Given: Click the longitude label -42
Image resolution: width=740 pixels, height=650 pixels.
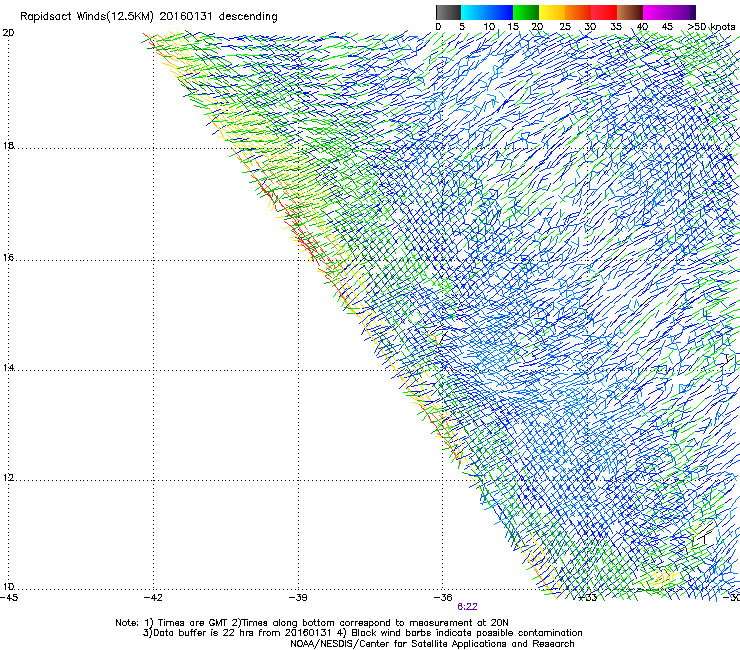Looking at the screenshot, I should coord(153,598).
